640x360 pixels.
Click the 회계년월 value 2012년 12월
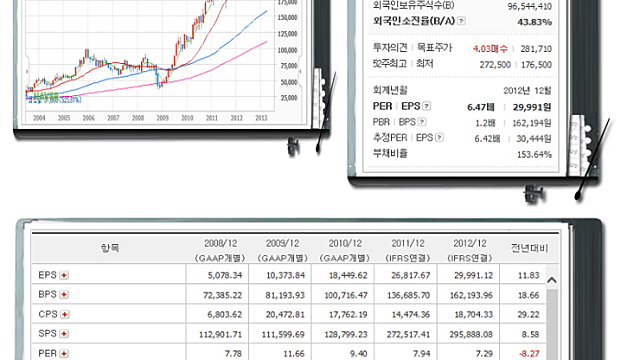(527, 91)
